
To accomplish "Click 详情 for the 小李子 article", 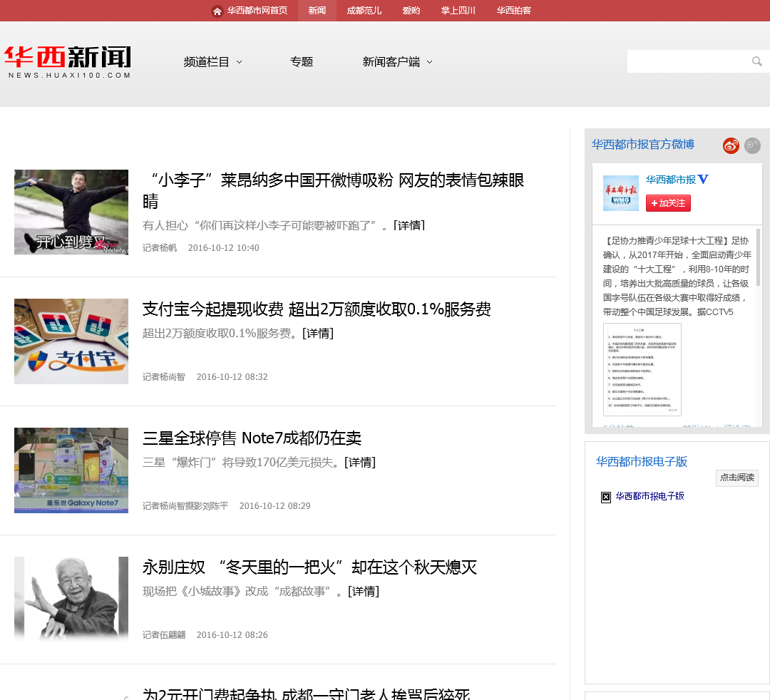I will [409, 225].
